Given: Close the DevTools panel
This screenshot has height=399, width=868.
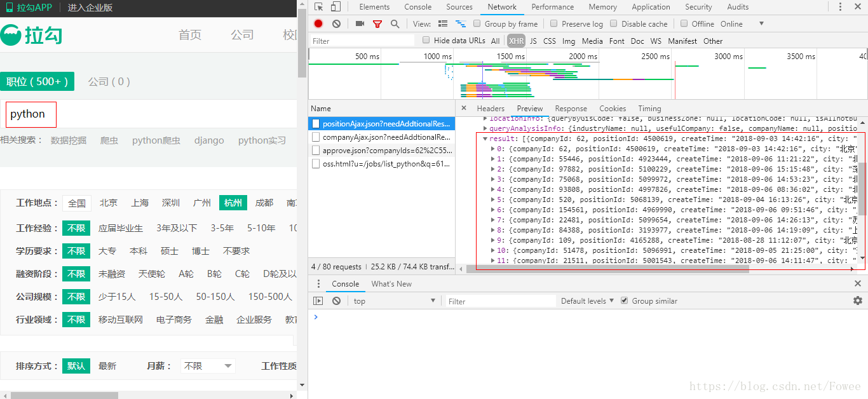Looking at the screenshot, I should pos(858,7).
